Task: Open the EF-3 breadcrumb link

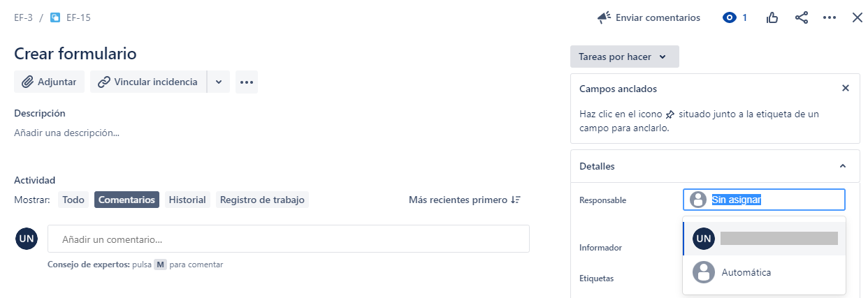Action: point(23,17)
